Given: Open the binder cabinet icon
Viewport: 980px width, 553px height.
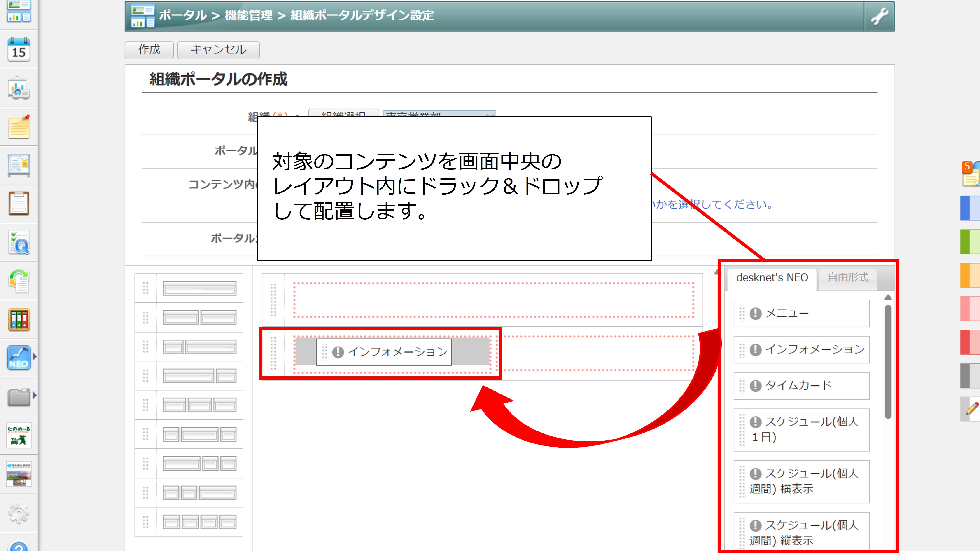Looking at the screenshot, I should pyautogui.click(x=19, y=320).
